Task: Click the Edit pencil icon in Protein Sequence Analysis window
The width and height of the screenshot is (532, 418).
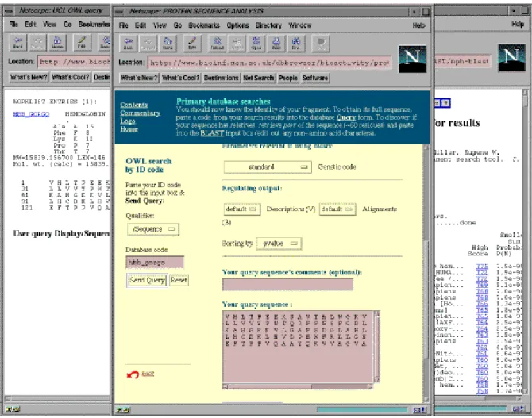Action: coord(192,44)
